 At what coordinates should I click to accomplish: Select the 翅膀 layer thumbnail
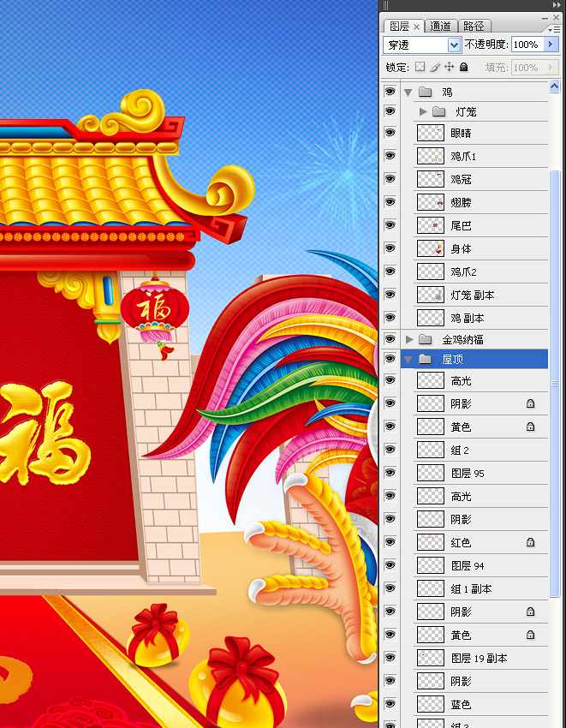(x=431, y=202)
